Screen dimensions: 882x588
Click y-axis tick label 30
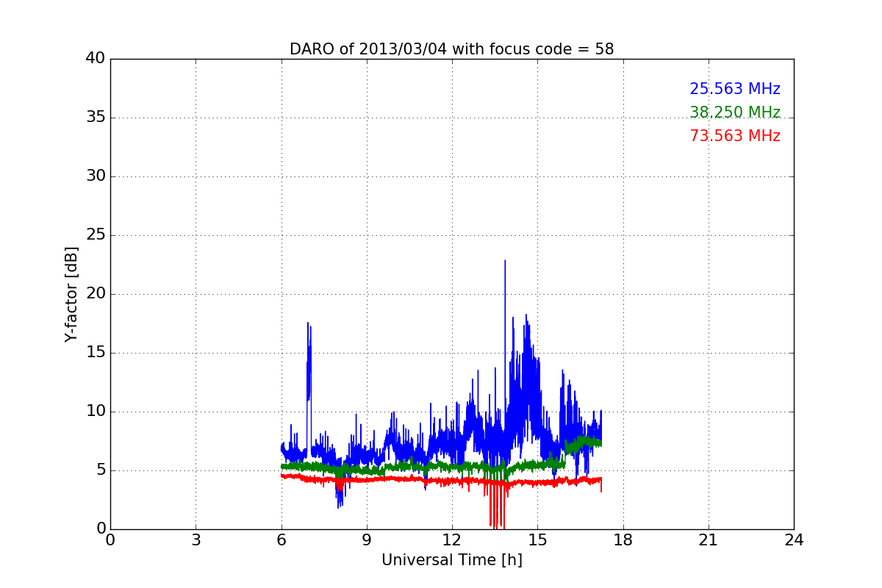coord(96,176)
